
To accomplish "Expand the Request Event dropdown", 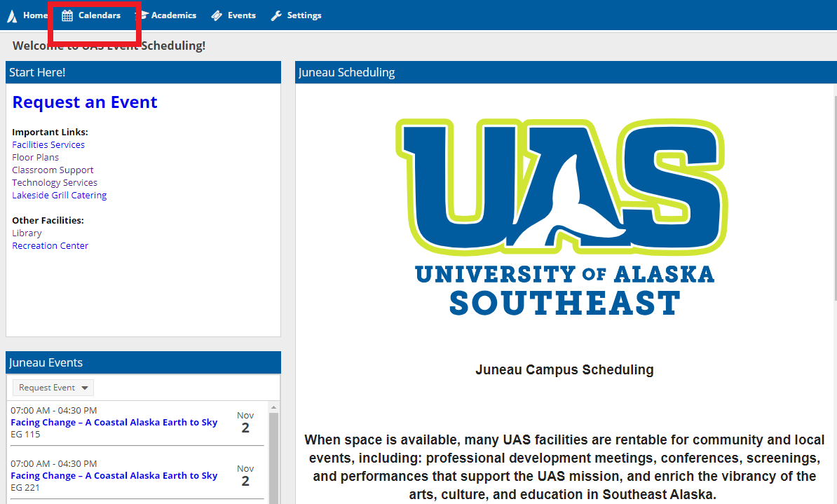I will point(53,387).
